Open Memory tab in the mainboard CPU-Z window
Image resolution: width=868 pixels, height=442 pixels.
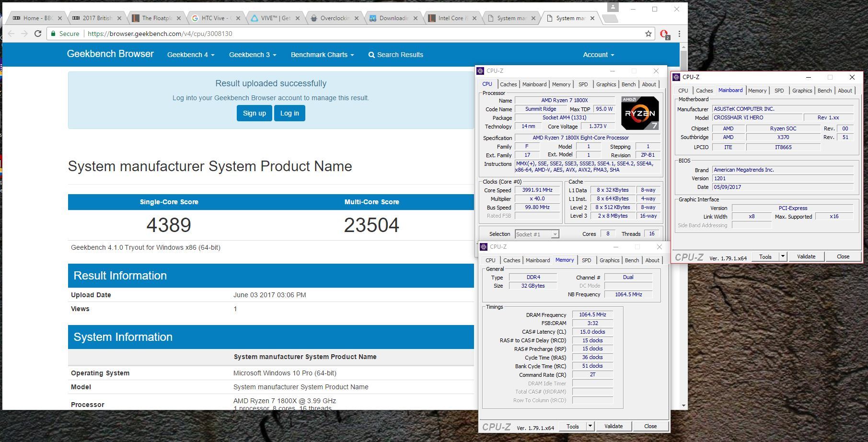tap(757, 91)
